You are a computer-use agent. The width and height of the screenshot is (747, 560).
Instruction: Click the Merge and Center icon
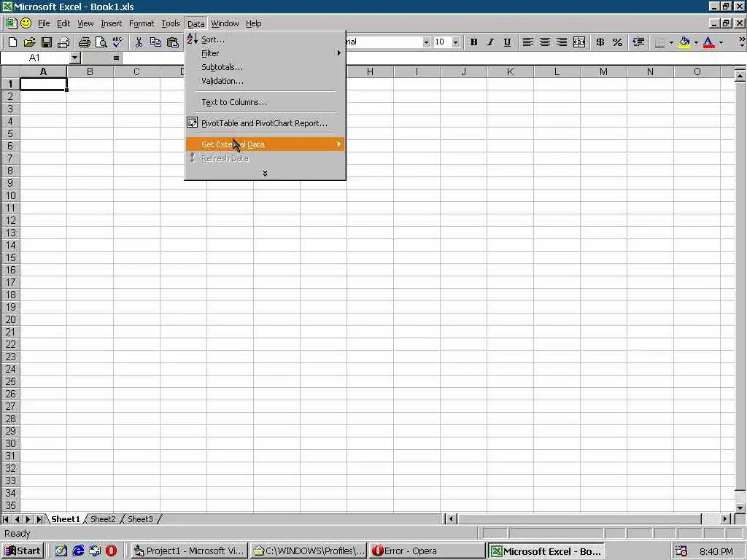point(578,42)
